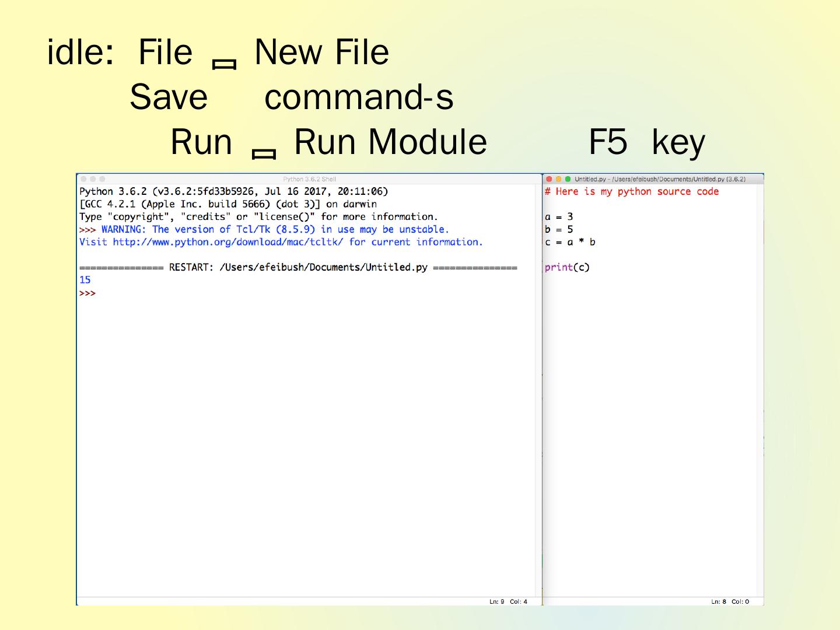Click the "b = 5" code line
The width and height of the screenshot is (840, 630).
[x=559, y=229]
